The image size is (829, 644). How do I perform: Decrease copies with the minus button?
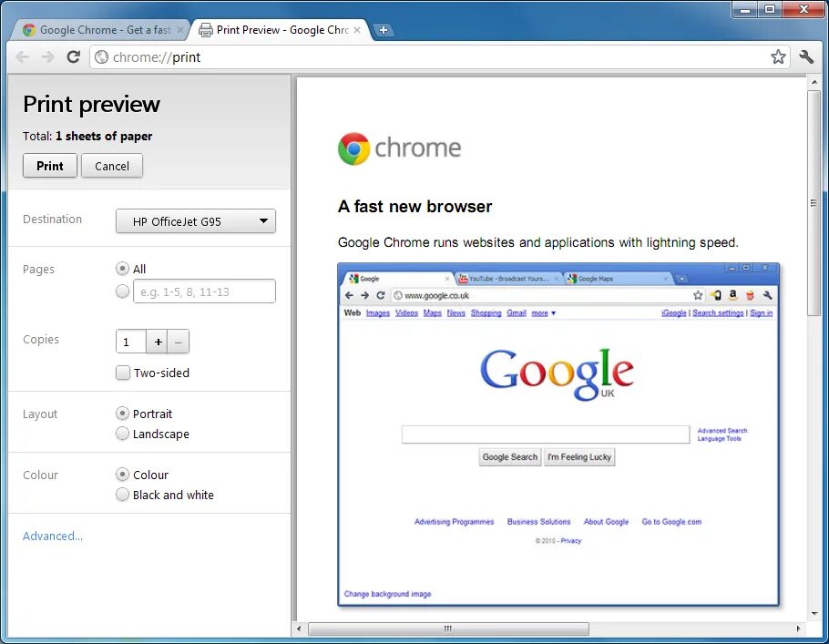pos(179,342)
